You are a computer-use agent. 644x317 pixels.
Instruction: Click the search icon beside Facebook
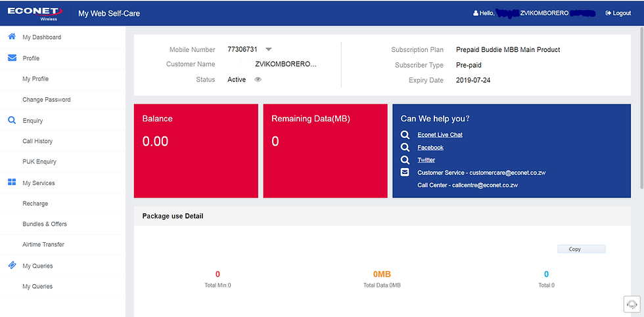click(x=405, y=147)
